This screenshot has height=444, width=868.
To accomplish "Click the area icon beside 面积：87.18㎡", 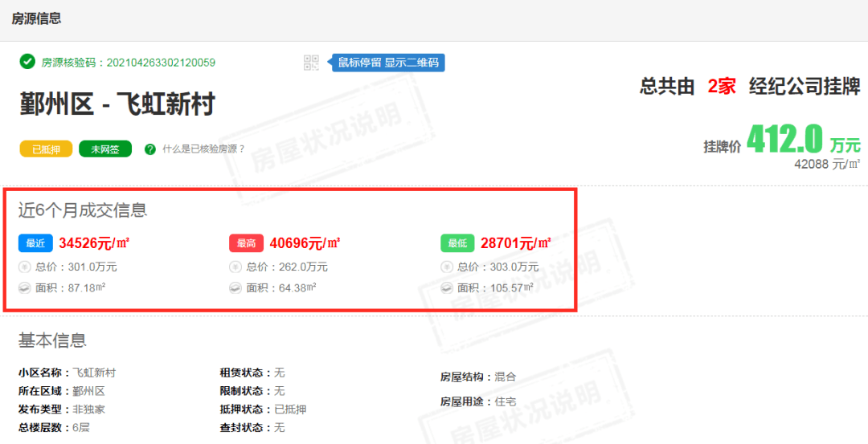I will coord(24,288).
